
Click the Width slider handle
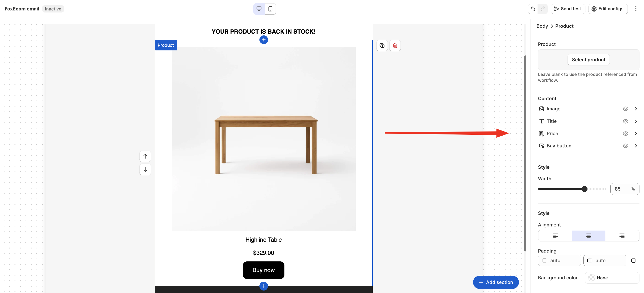(584, 189)
